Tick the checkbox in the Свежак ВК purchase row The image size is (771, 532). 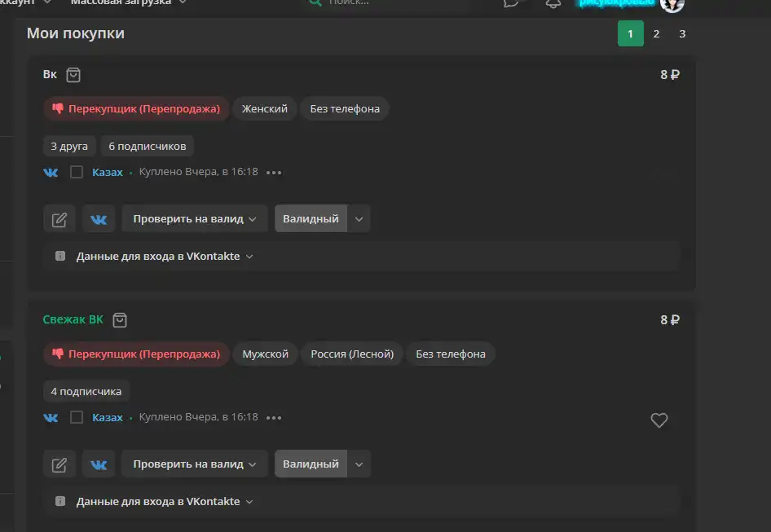[77, 417]
